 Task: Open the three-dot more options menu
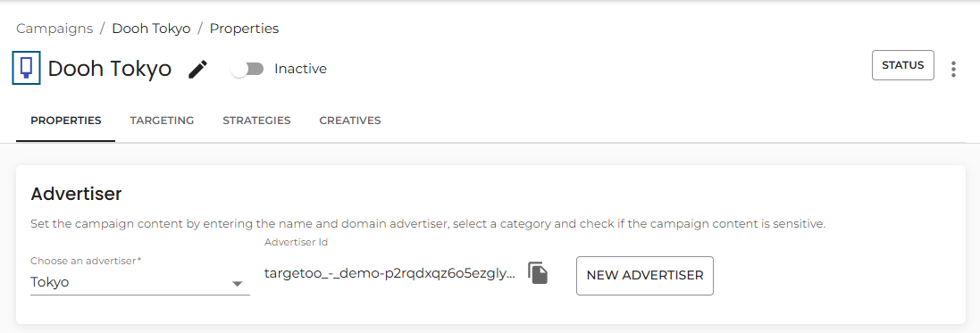[x=953, y=69]
